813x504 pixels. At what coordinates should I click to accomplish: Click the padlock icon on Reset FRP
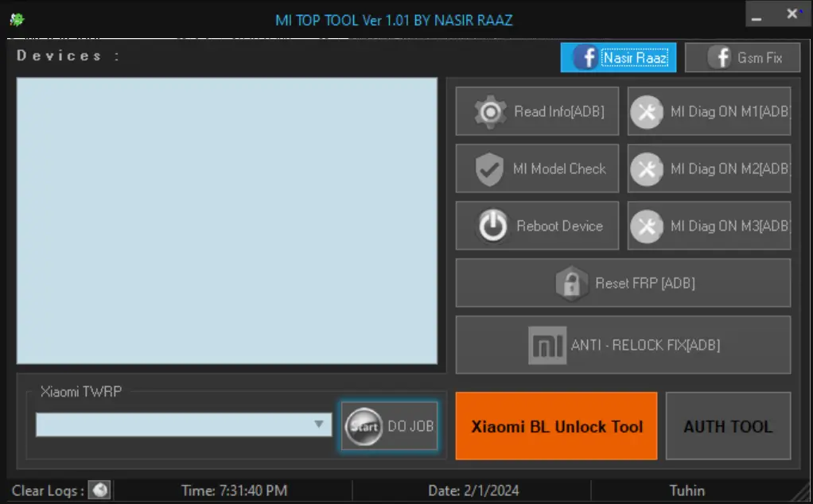coord(571,283)
